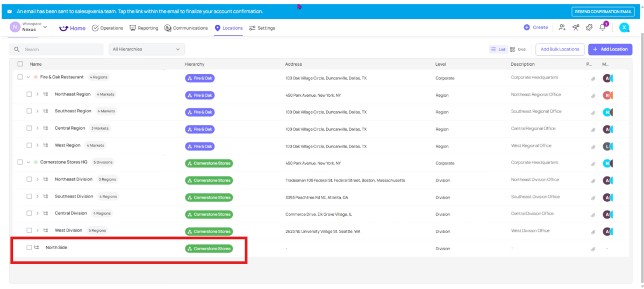Click the Xenia Home logo
The height and width of the screenshot is (289, 644).
pos(72,28)
